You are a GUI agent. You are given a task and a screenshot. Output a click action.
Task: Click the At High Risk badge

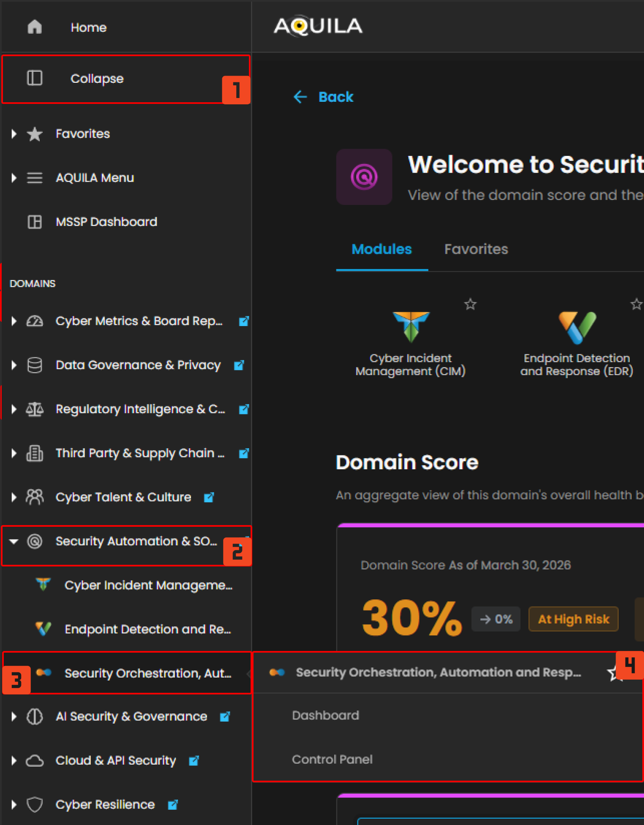coord(573,619)
